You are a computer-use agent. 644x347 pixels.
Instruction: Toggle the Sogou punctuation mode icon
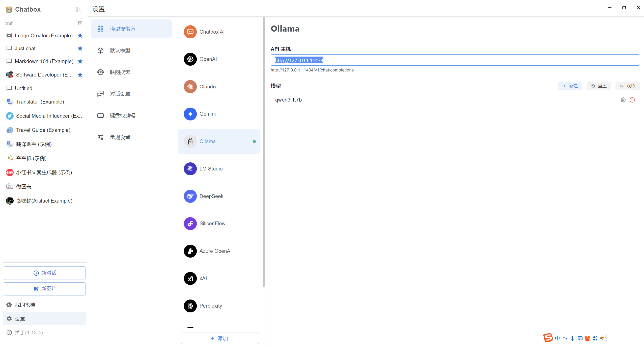pyautogui.click(x=565, y=338)
